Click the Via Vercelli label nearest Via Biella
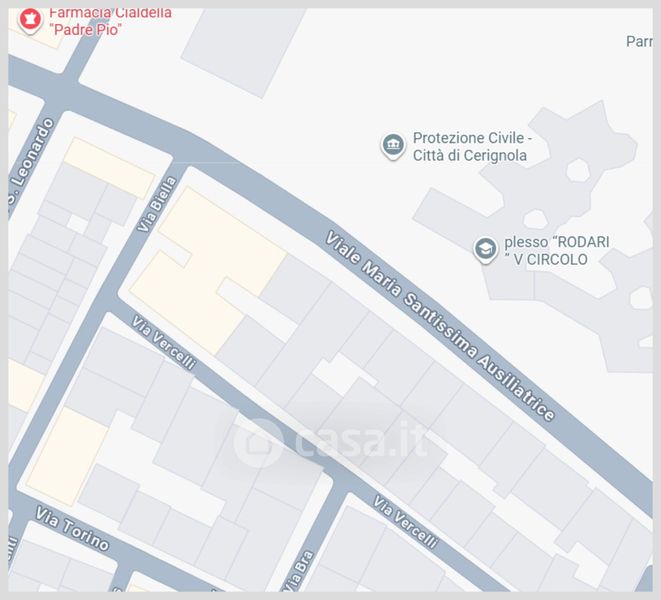 click(x=163, y=342)
